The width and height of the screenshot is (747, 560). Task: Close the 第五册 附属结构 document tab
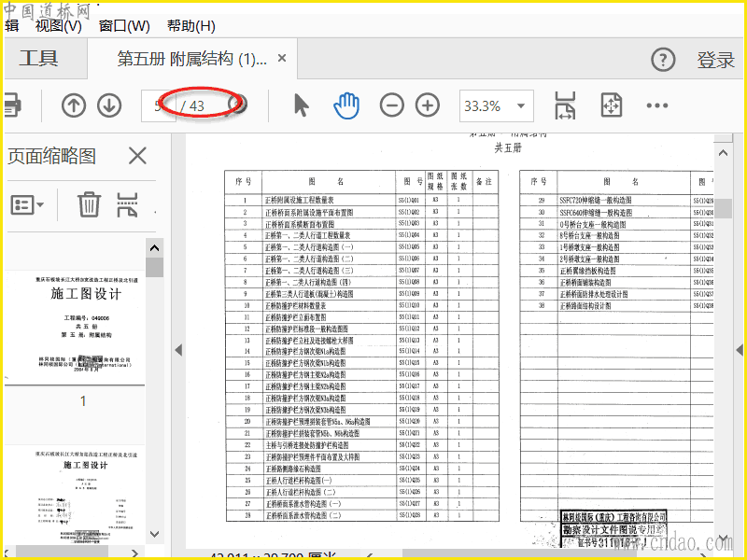click(282, 58)
